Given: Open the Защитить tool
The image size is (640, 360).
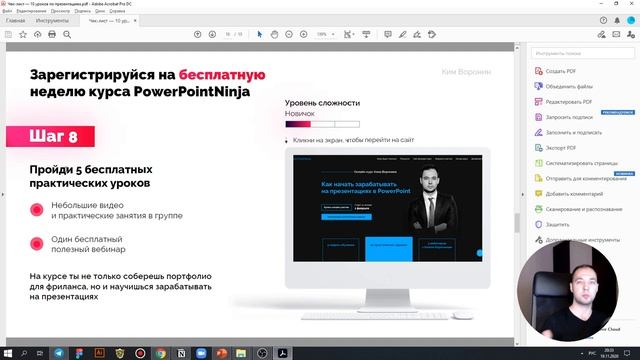Looking at the screenshot, I should [x=551, y=224].
